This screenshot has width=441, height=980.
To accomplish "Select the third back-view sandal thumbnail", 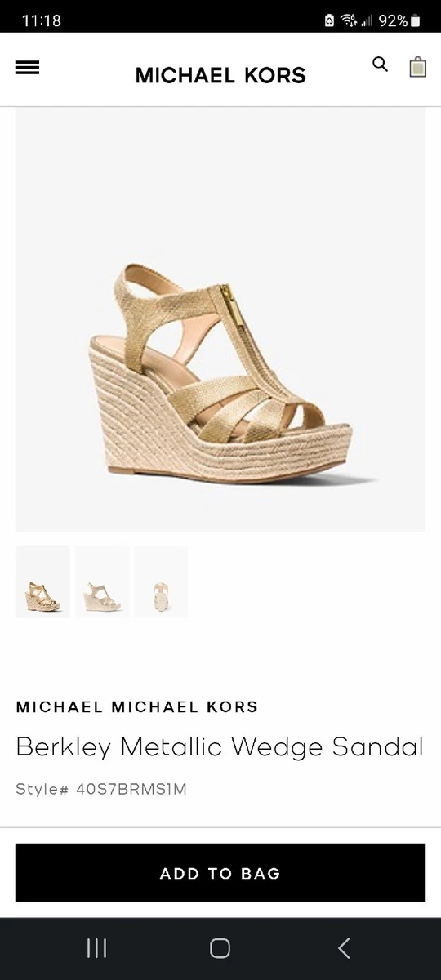I will click(161, 581).
